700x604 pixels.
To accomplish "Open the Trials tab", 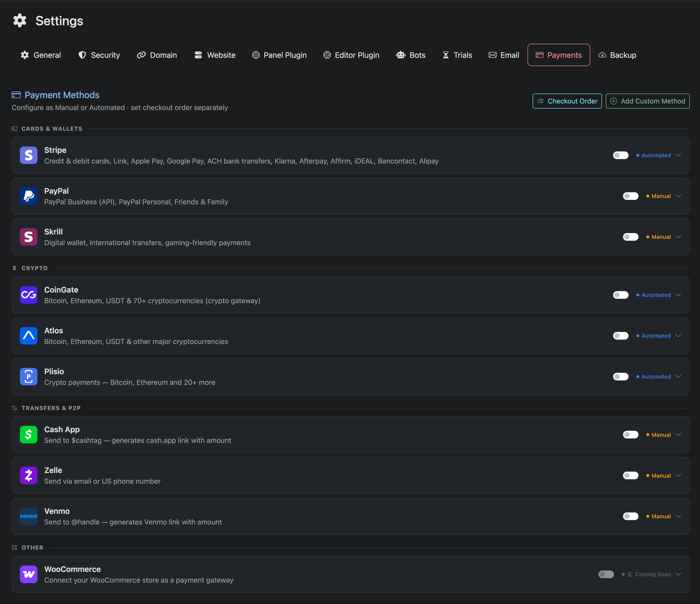I will pos(457,55).
